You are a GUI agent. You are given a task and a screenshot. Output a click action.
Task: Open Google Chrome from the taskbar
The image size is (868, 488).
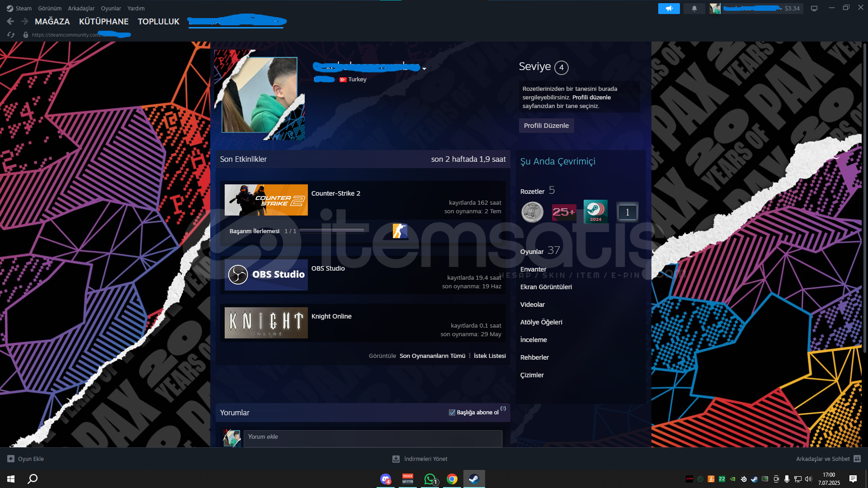[x=452, y=479]
